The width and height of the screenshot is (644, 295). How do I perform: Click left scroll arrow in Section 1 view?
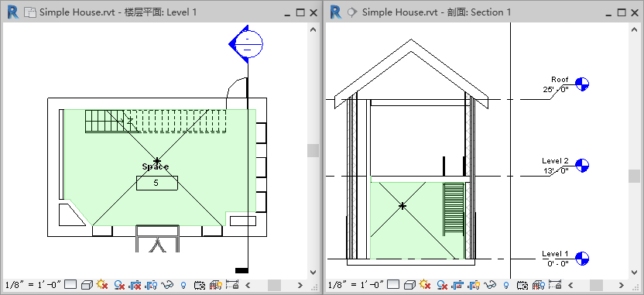click(570, 285)
